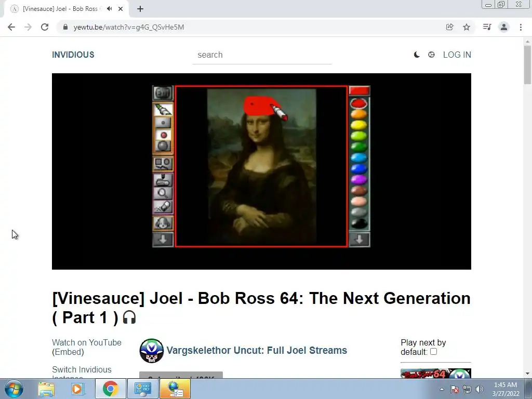The height and width of the screenshot is (399, 532).
Task: Choose the small dot brush size
Action: pyautogui.click(x=163, y=123)
